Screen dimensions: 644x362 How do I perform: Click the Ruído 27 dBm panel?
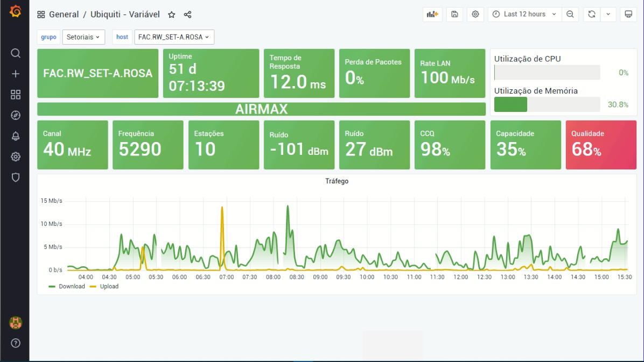(x=375, y=145)
